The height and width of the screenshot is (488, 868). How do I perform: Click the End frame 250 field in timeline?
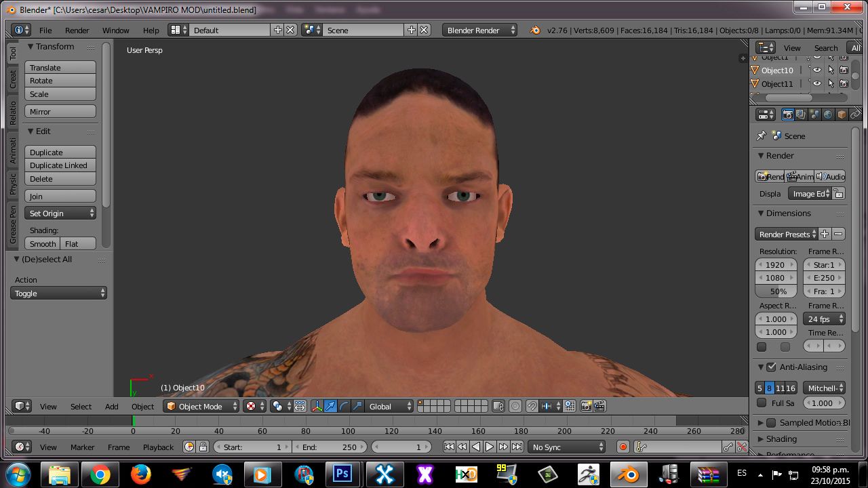pyautogui.click(x=330, y=447)
